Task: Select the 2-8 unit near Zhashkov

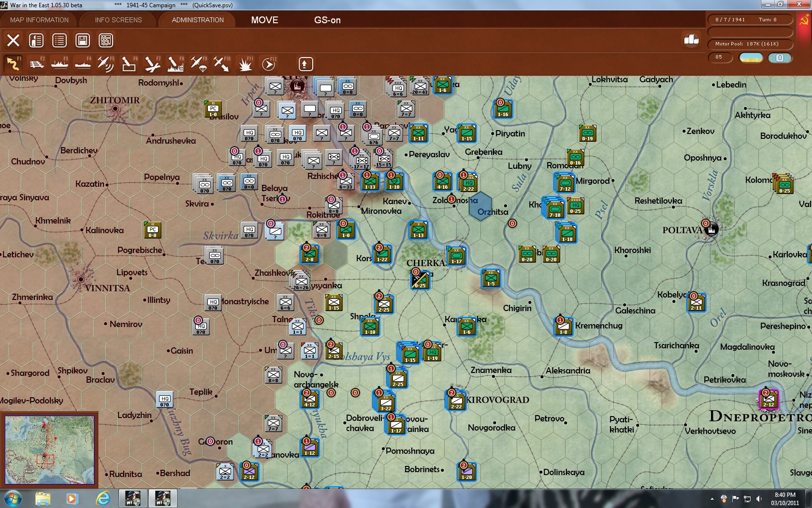Action: (309, 254)
